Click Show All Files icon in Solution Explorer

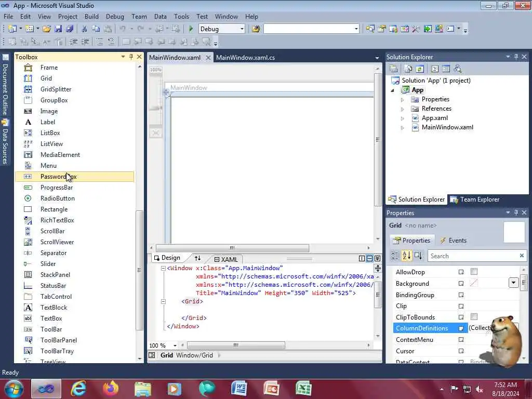click(x=408, y=69)
